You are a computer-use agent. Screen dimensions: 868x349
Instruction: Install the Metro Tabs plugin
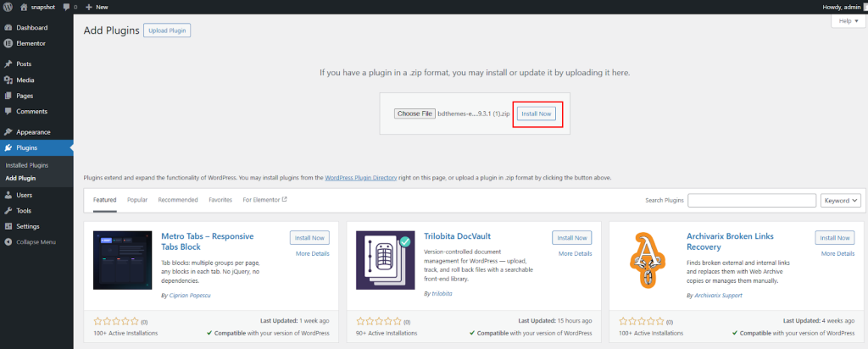pyautogui.click(x=309, y=238)
